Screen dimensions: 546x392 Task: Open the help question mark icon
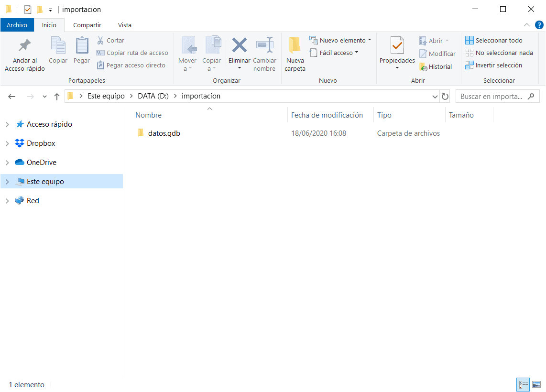coord(539,25)
